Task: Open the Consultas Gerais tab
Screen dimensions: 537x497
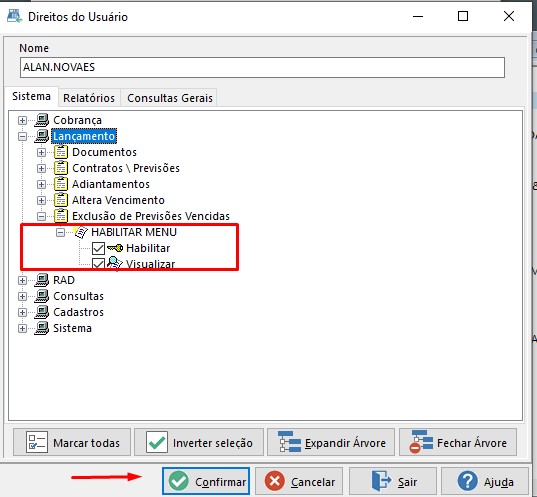Action: click(170, 98)
